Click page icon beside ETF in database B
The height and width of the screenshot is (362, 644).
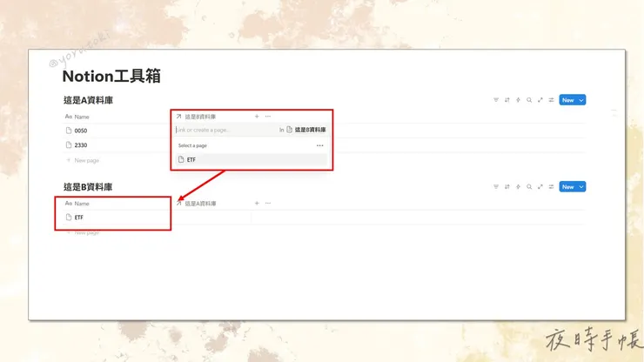(69, 217)
